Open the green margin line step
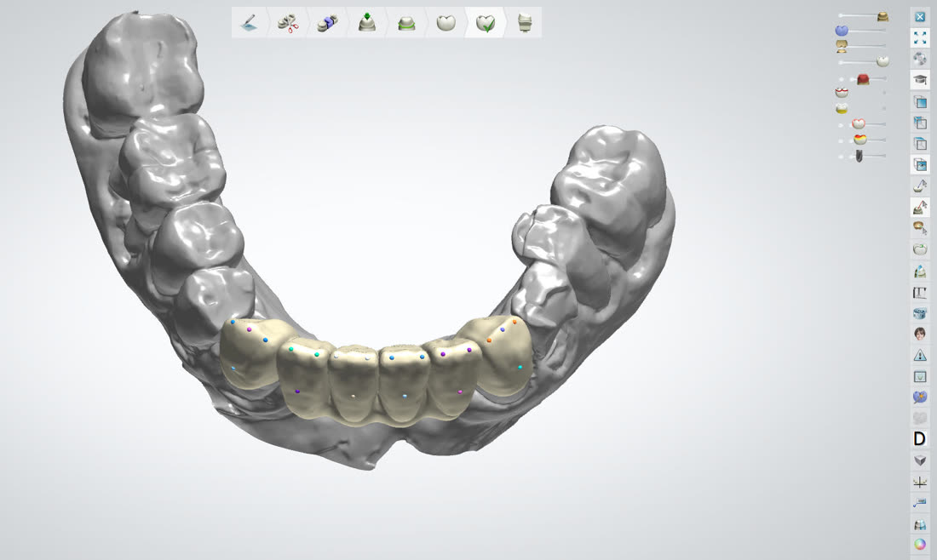 pyautogui.click(x=406, y=23)
